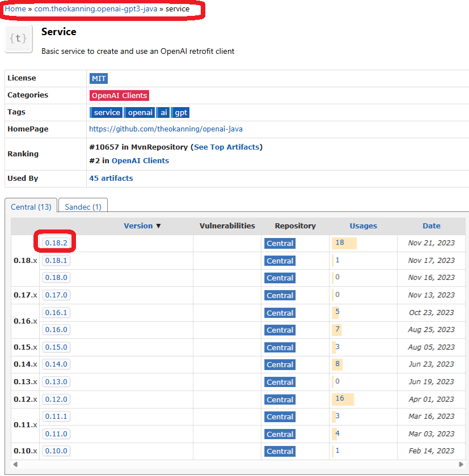
Task: Select the 'service' tag
Action: [106, 113]
